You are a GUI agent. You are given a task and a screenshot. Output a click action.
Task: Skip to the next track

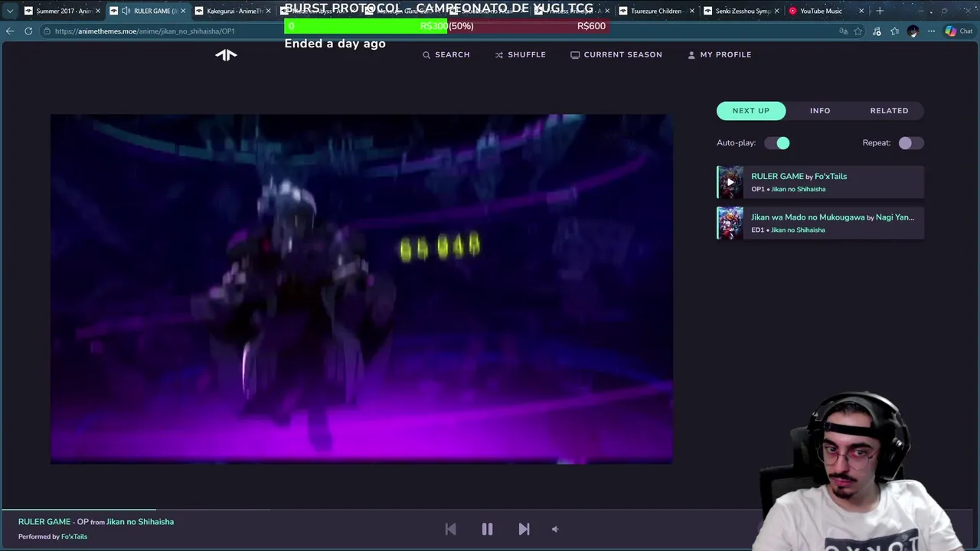click(524, 529)
